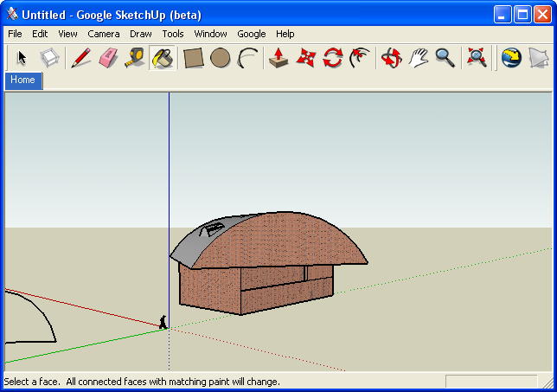Select the Line pencil tool
The width and height of the screenshot is (557, 392).
click(80, 58)
